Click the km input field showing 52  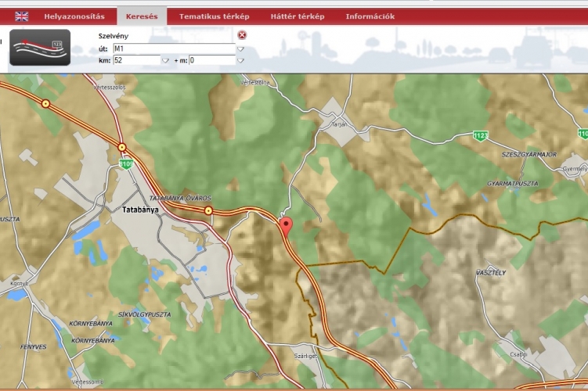(x=135, y=60)
